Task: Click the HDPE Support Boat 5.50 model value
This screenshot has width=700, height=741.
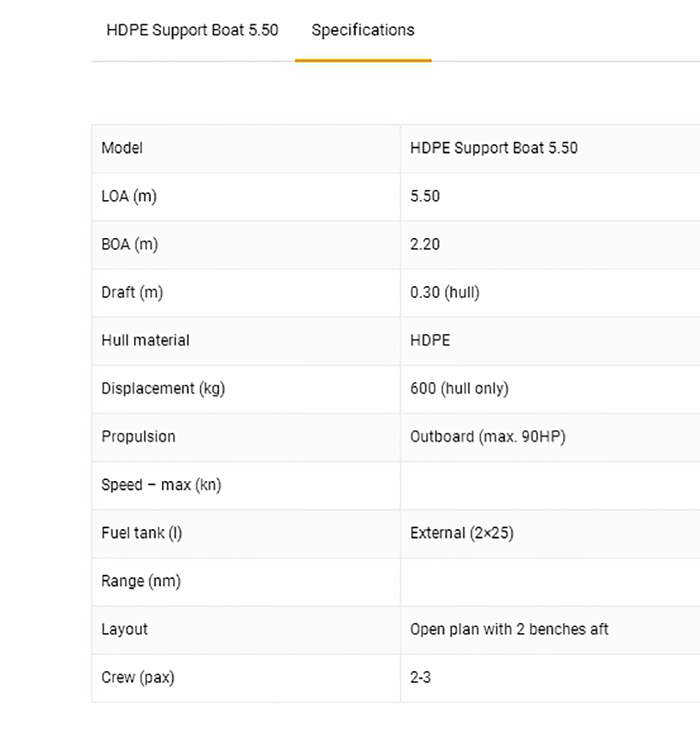Action: point(493,148)
